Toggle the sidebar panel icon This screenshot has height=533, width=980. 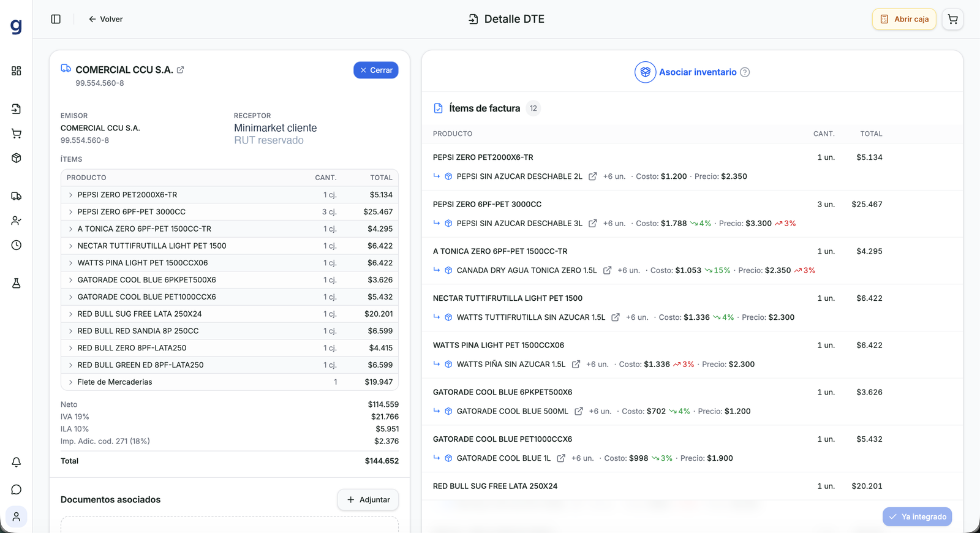(x=56, y=19)
